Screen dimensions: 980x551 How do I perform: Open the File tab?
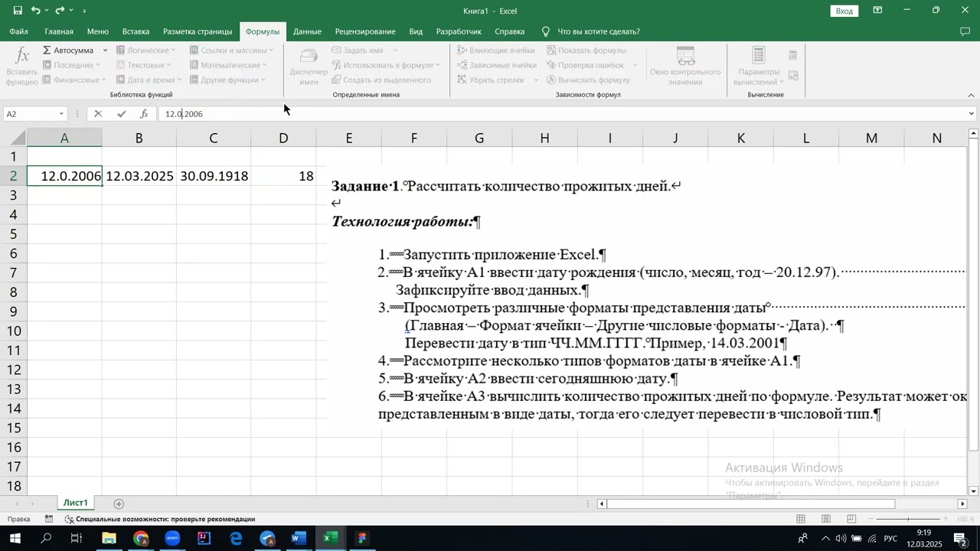click(19, 31)
